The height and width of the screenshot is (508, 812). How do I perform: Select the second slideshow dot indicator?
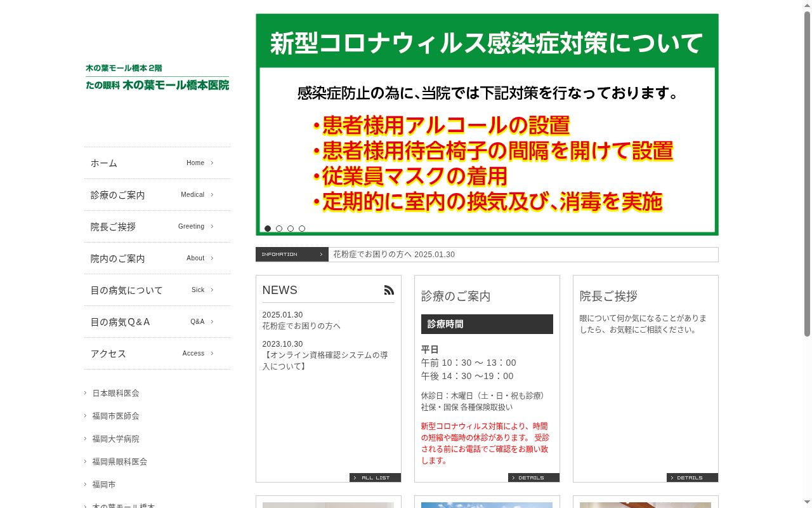point(279,229)
